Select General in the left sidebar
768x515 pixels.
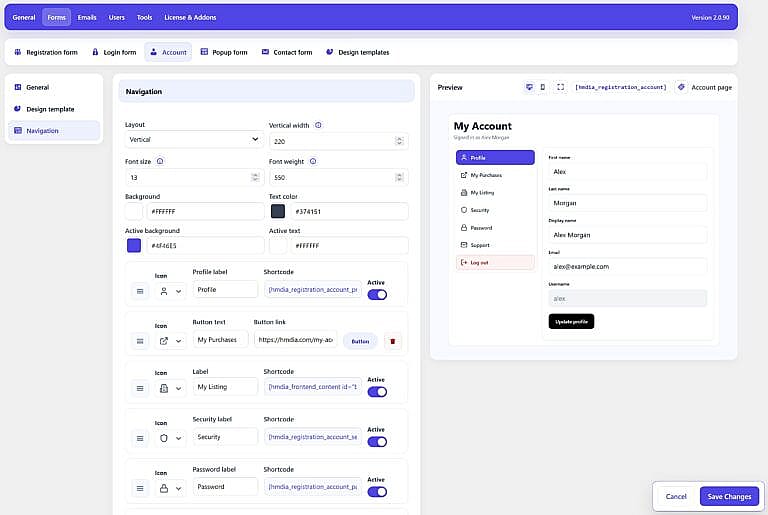(x=54, y=87)
